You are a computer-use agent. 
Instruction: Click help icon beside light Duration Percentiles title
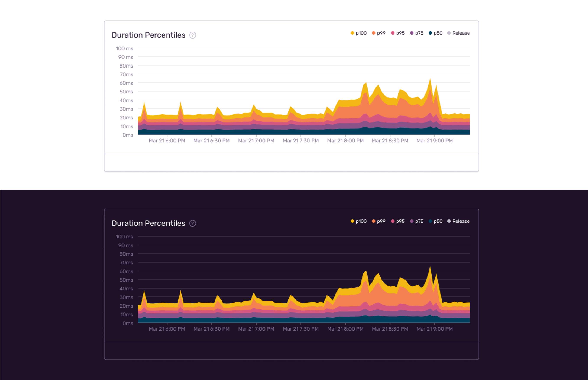pyautogui.click(x=192, y=35)
